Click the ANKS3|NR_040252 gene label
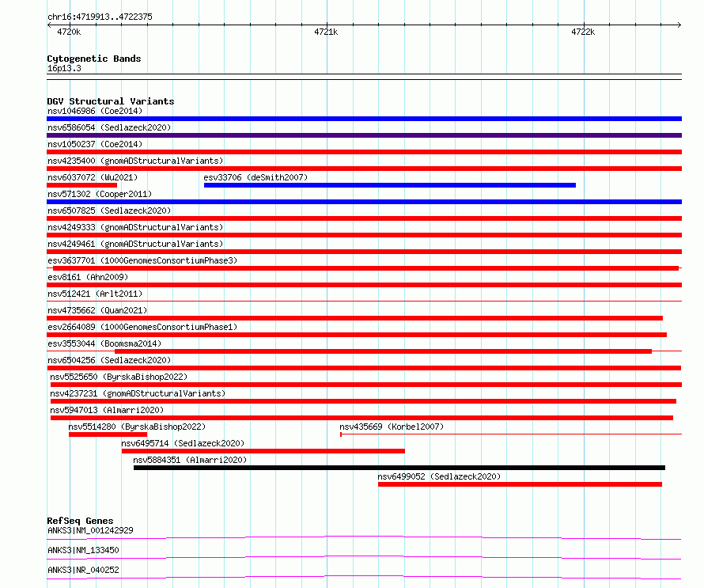The width and height of the screenshot is (704, 588). tap(83, 570)
